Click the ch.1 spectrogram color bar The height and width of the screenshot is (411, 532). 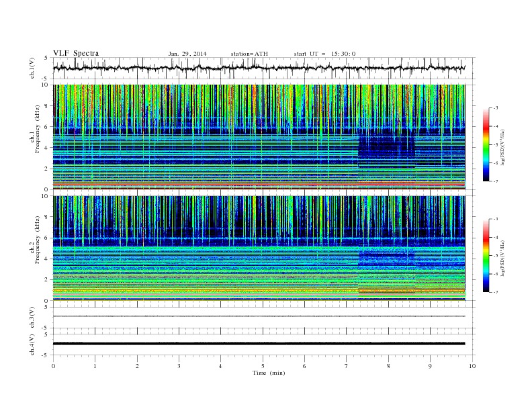[x=486, y=145]
